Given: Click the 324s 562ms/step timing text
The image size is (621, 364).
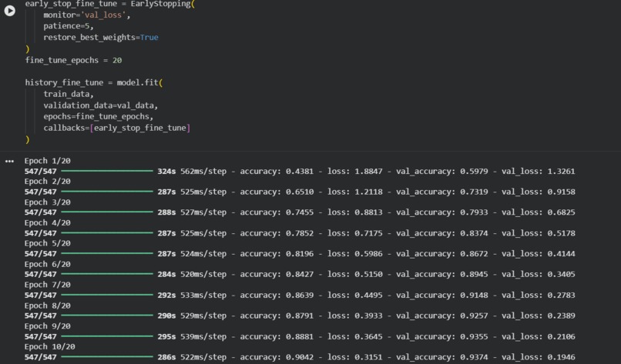Looking at the screenshot, I should coord(192,172).
